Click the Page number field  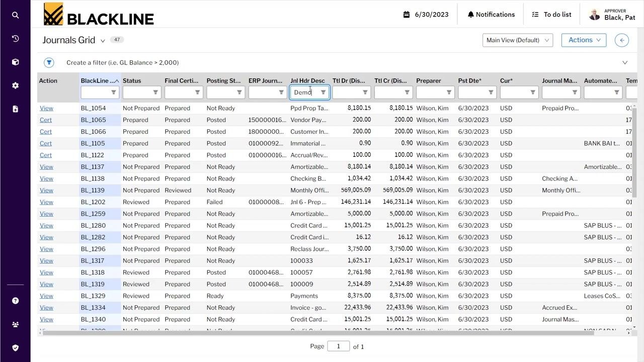coord(338,346)
